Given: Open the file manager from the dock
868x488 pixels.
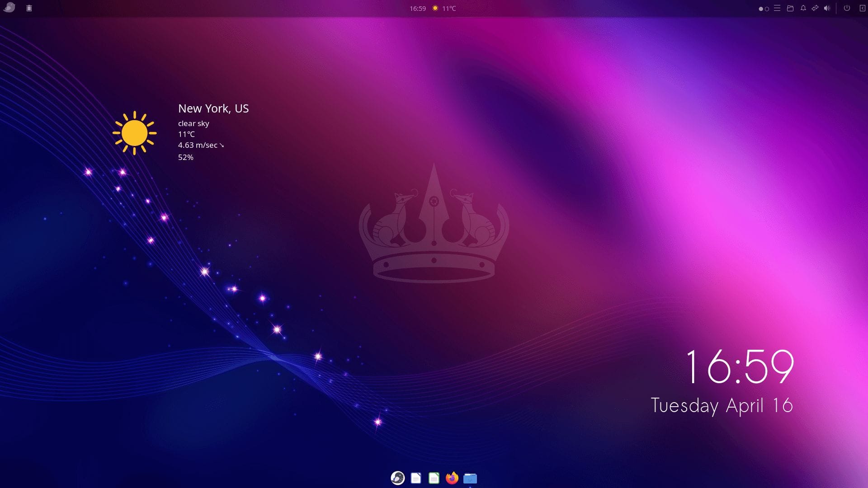Looking at the screenshot, I should coord(470,478).
